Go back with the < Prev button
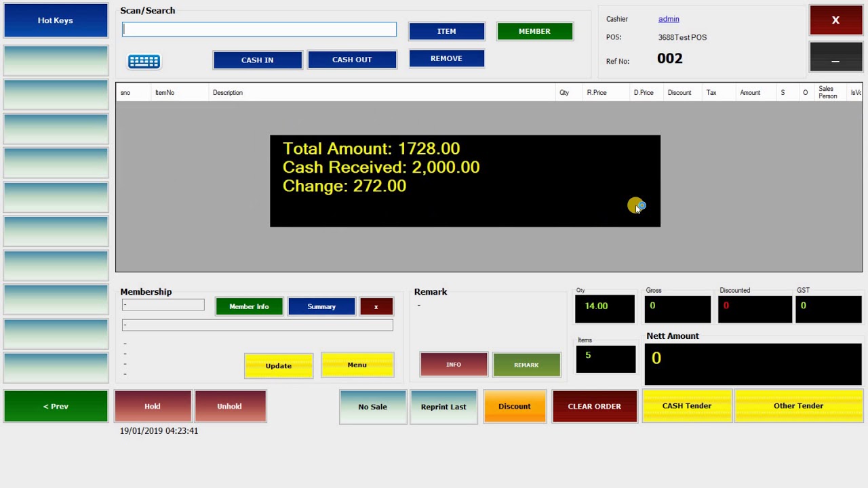This screenshot has height=488, width=868. (56, 406)
